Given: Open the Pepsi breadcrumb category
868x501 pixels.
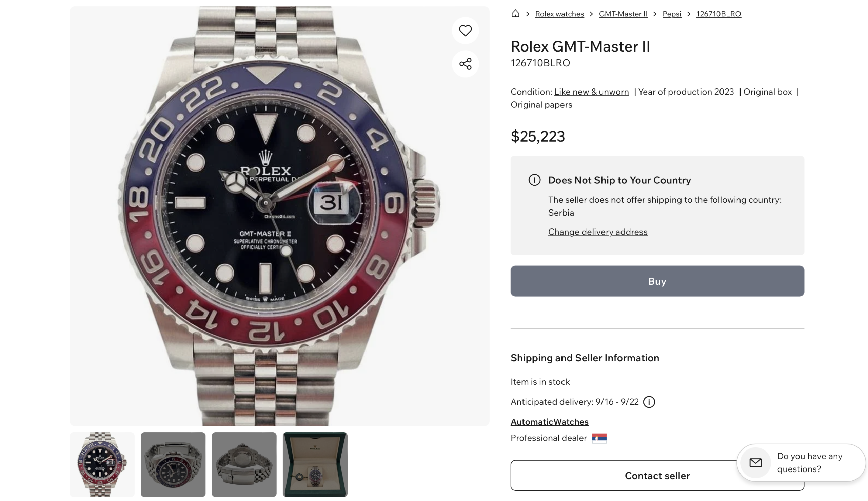Looking at the screenshot, I should (x=671, y=14).
